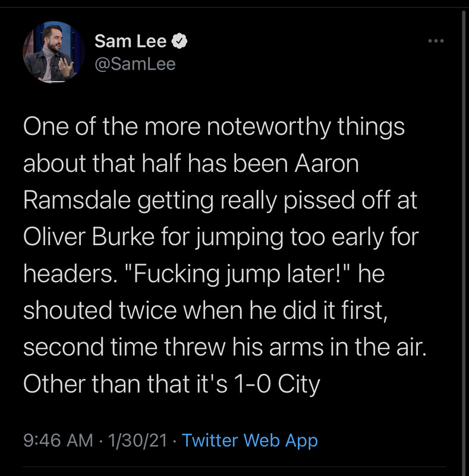Click the 1/30/21 date
This screenshot has height=476, width=469.
(x=138, y=440)
